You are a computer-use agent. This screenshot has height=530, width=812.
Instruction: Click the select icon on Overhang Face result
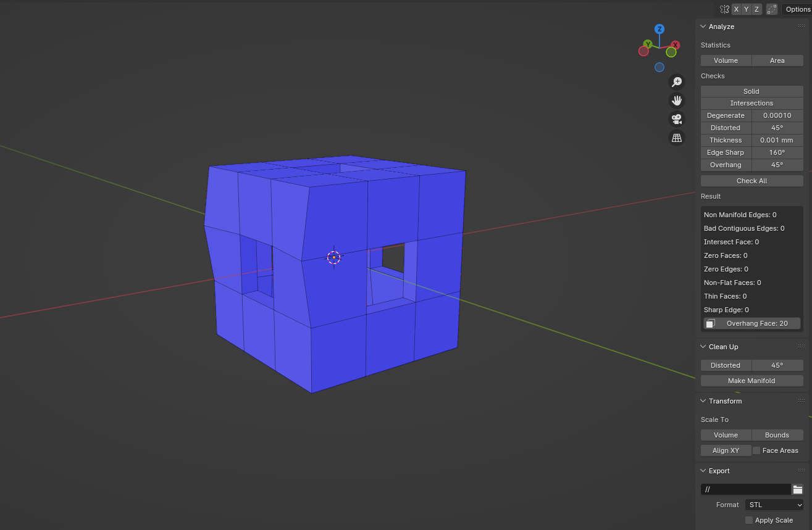tap(711, 323)
